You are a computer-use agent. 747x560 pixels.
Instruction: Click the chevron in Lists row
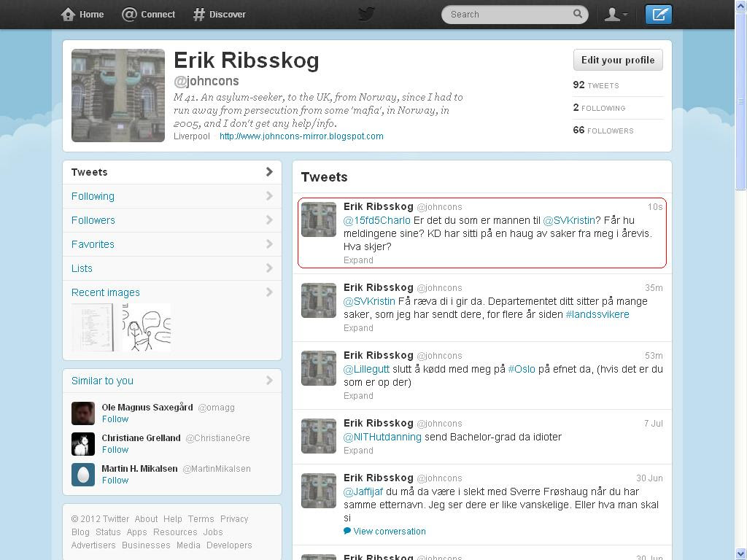click(269, 268)
